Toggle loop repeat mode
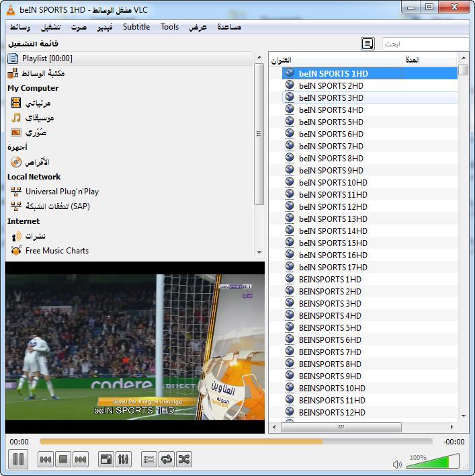The height and width of the screenshot is (476, 475). click(167, 459)
